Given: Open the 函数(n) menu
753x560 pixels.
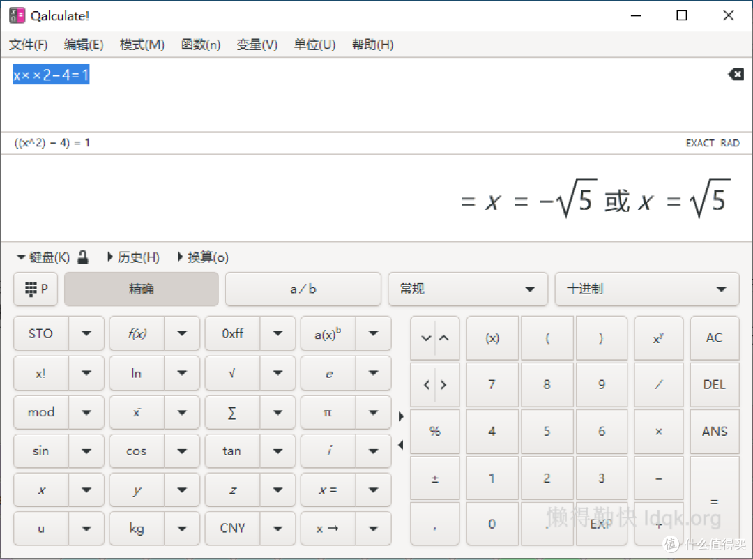Looking at the screenshot, I should (201, 45).
